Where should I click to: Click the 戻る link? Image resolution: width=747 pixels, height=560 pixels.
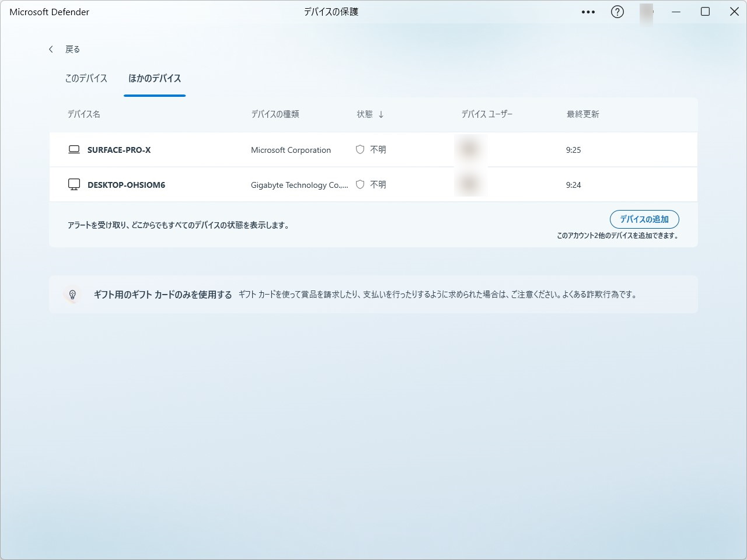(x=72, y=49)
